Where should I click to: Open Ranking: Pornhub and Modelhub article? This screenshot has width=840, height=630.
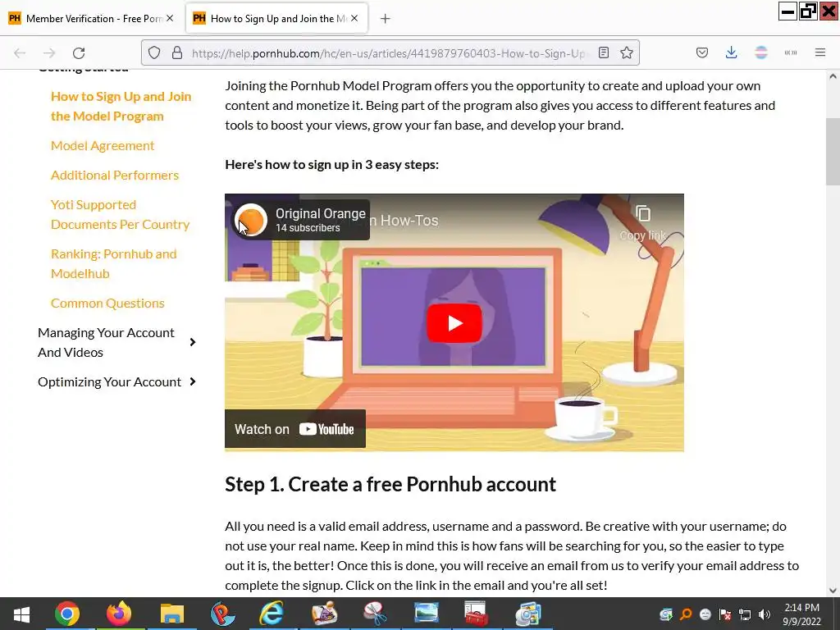(x=113, y=263)
